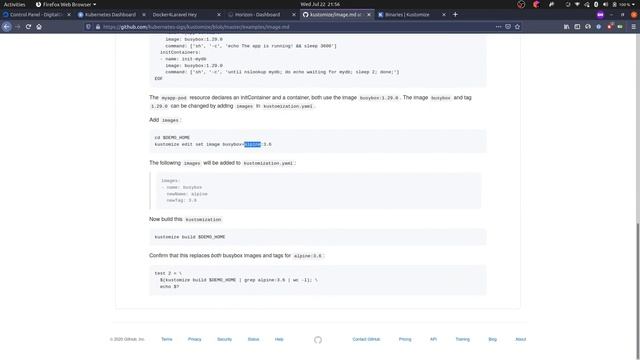The image size is (640, 360).
Task: Open the Firefox library icon
Action: 567,27
